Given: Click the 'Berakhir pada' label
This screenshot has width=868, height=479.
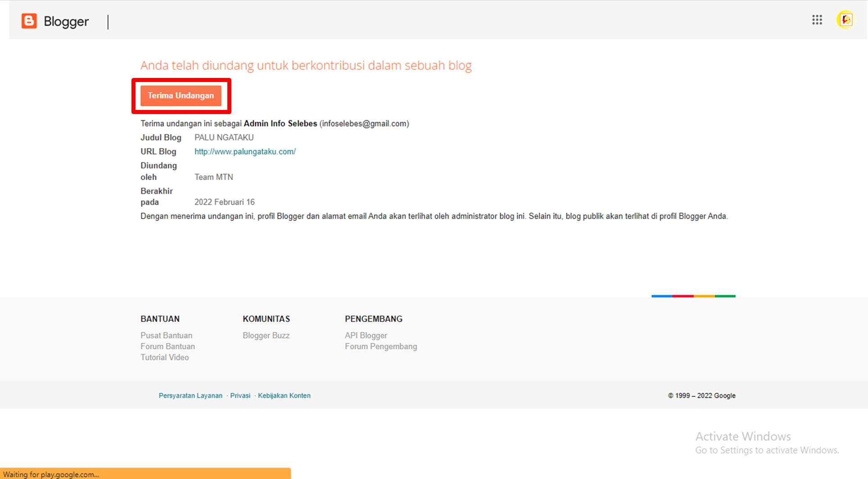Looking at the screenshot, I should pyautogui.click(x=156, y=196).
